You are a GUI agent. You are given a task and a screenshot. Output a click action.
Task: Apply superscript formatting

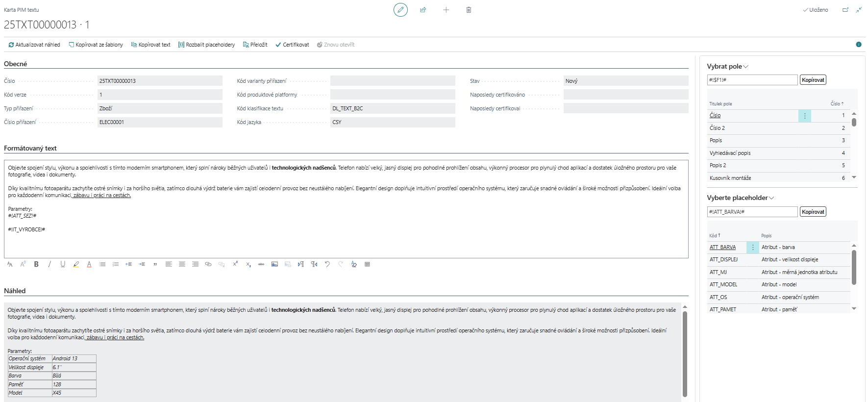[x=235, y=264]
